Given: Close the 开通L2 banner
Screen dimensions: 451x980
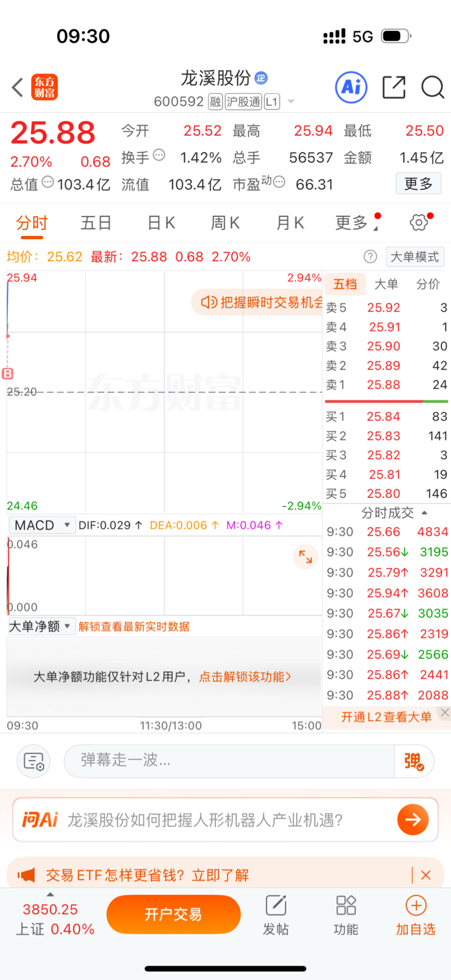Looking at the screenshot, I should point(445,712).
